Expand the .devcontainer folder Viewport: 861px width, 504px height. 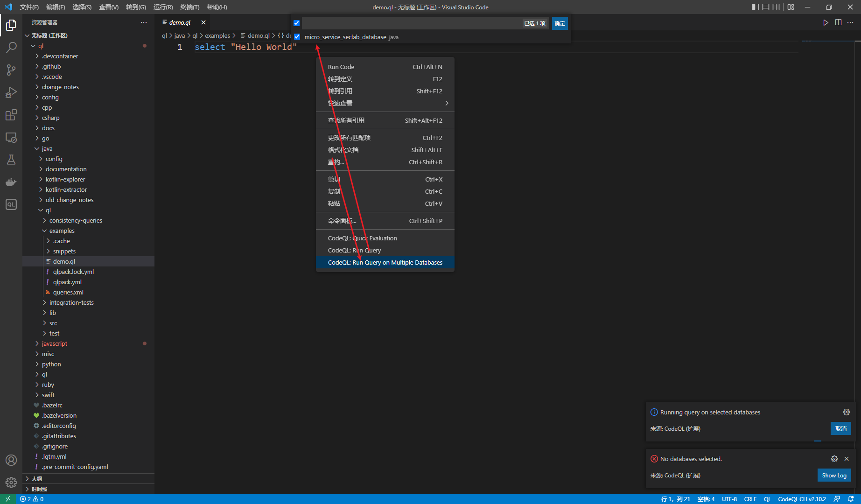coord(60,56)
